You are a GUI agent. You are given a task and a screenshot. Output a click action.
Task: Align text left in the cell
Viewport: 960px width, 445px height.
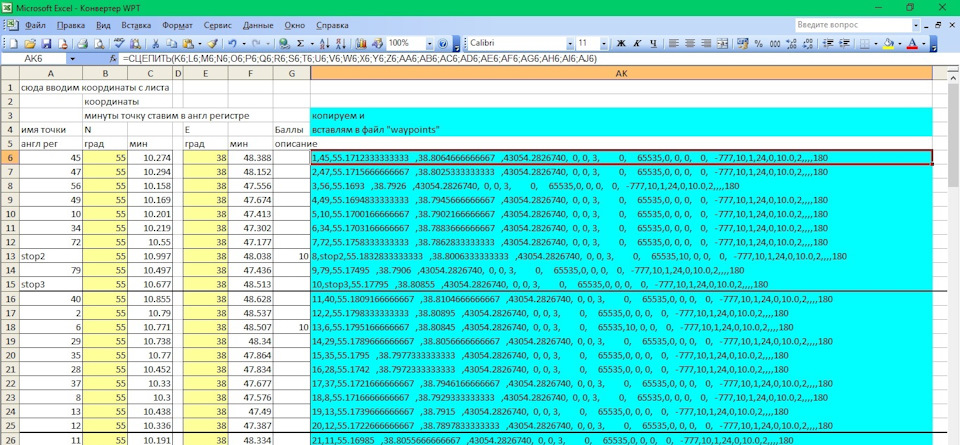(673, 44)
